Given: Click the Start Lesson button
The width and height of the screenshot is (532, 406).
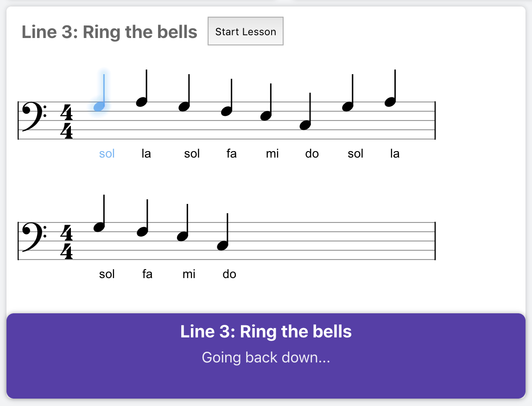Looking at the screenshot, I should 245,31.
